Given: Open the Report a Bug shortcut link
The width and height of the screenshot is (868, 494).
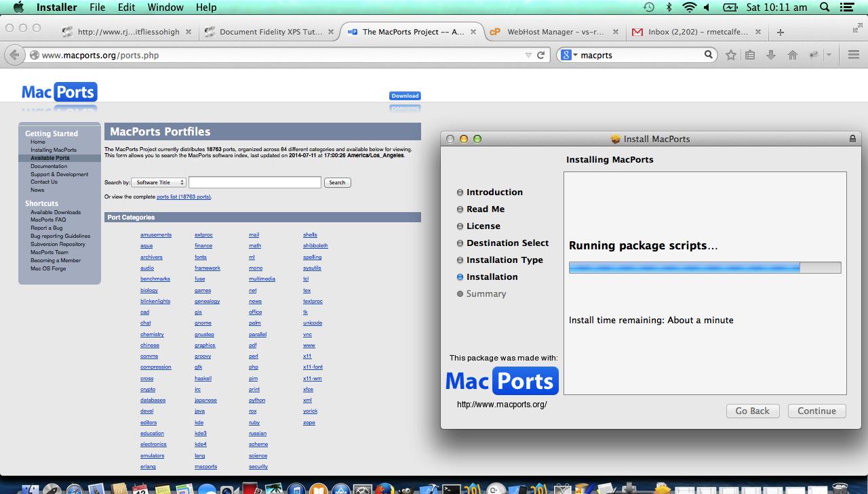Looking at the screenshot, I should pyautogui.click(x=47, y=228).
